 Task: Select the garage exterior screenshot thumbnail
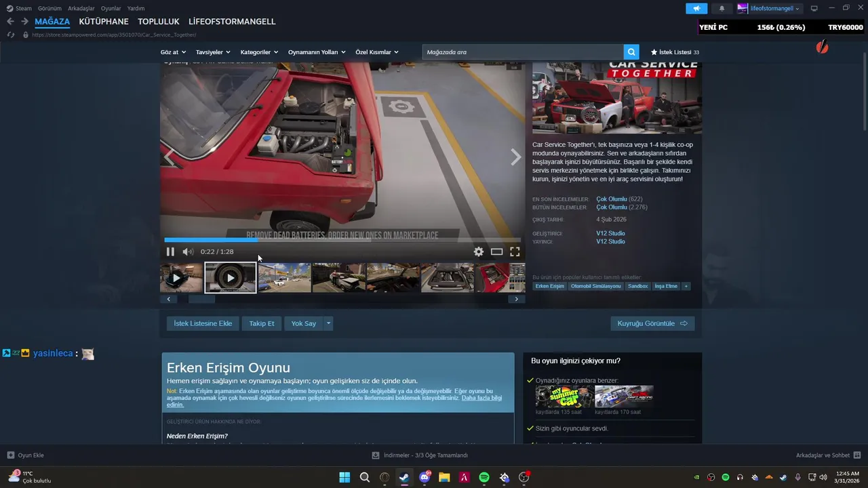pyautogui.click(x=285, y=278)
